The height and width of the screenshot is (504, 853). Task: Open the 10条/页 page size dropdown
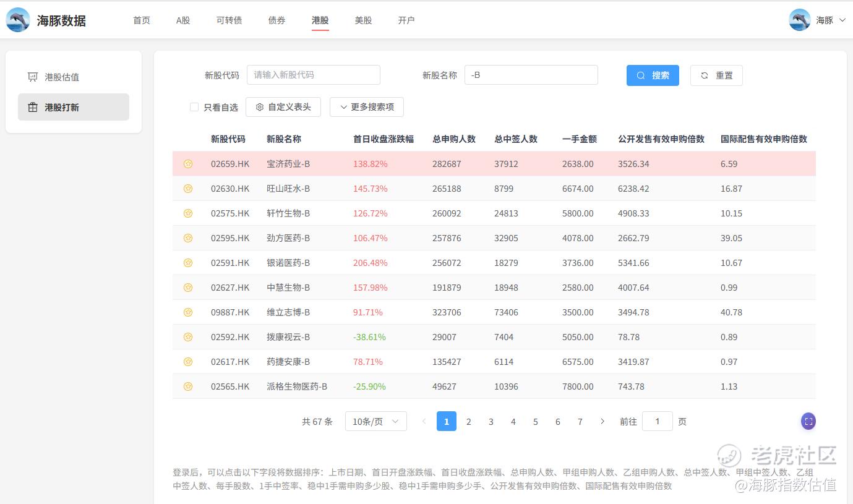[x=375, y=421]
